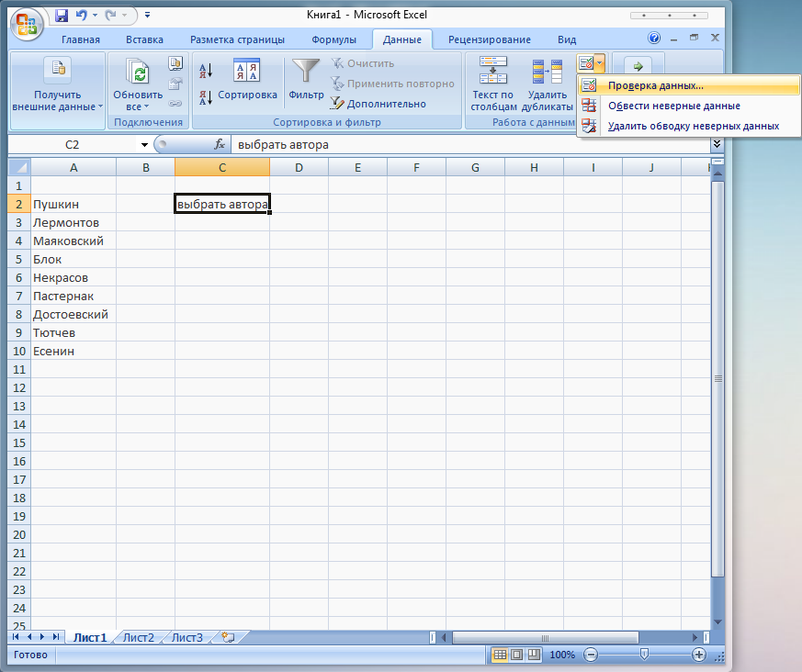This screenshot has height=672, width=802.
Task: Click Обновить все refresh icon
Action: (x=138, y=84)
